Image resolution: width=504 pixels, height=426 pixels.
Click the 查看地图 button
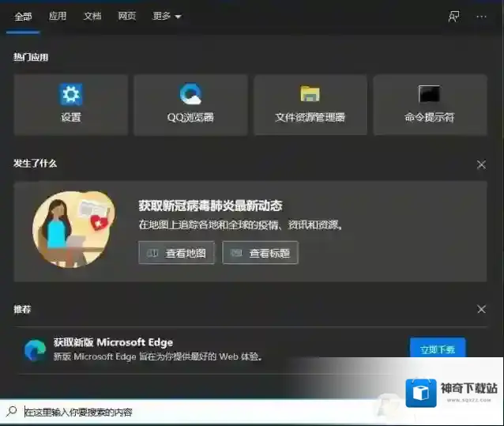[177, 253]
